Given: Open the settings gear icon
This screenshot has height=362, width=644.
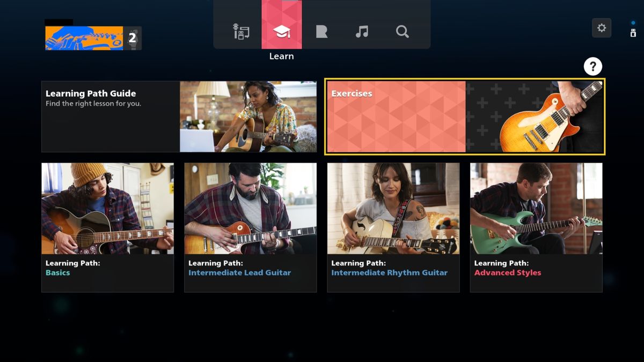Looking at the screenshot, I should [602, 28].
